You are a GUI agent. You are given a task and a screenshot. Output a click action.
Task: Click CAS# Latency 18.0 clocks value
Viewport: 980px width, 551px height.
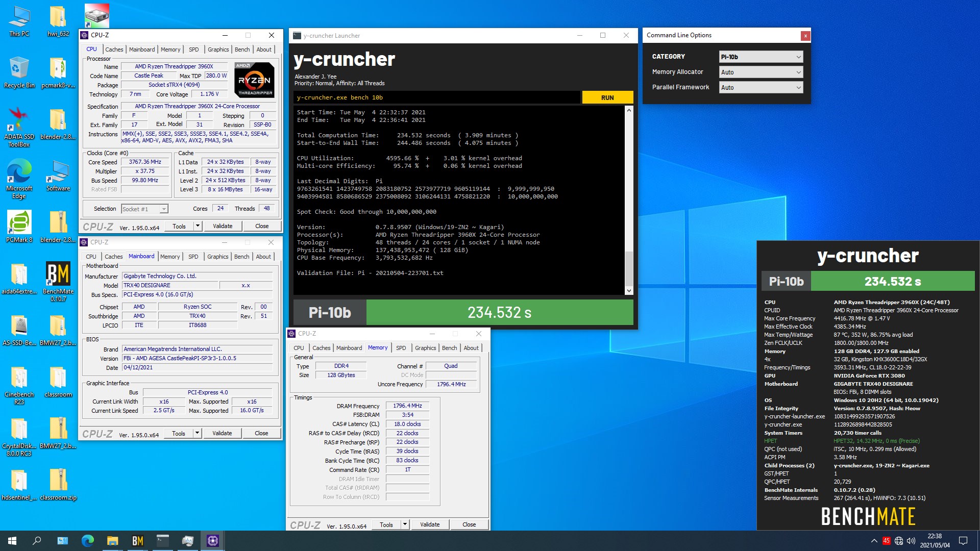(x=407, y=424)
